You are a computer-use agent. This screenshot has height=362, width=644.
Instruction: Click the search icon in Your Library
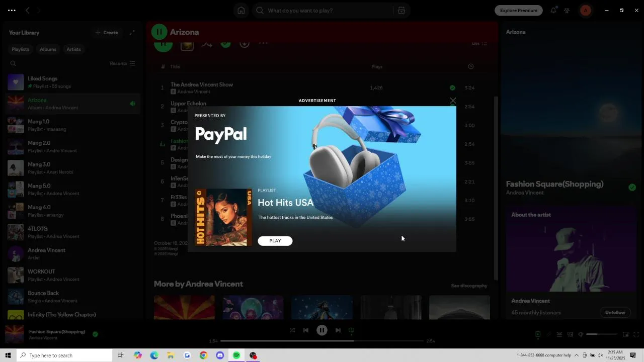[x=13, y=63]
